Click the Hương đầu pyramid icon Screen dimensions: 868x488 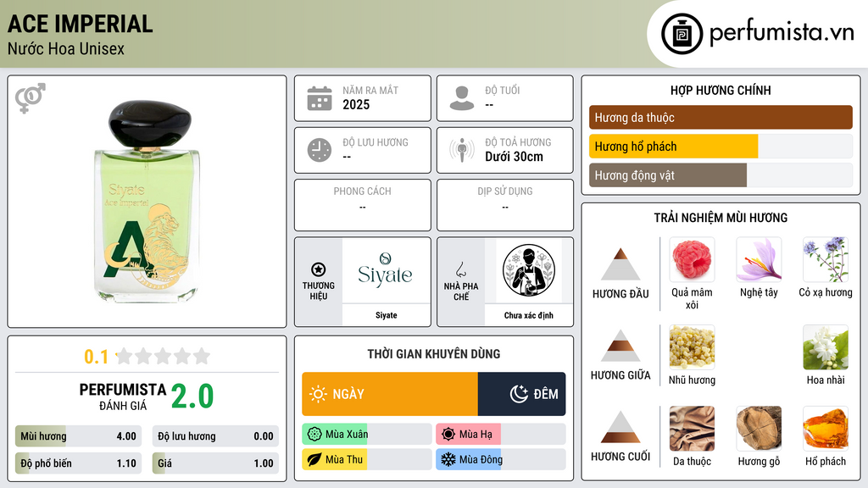click(x=620, y=264)
